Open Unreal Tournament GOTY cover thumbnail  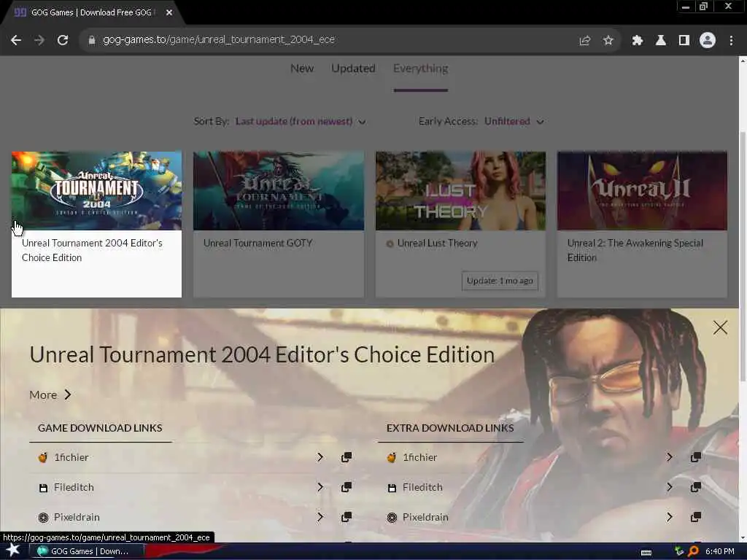pos(279,191)
